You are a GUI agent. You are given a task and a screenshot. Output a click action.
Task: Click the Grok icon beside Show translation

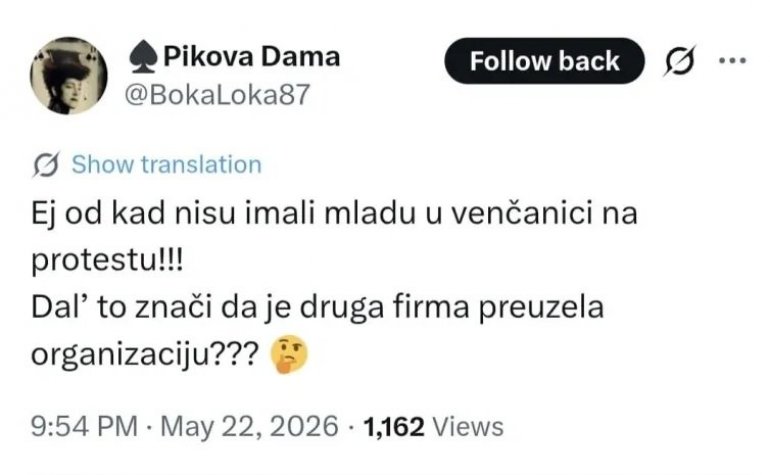[x=46, y=165]
